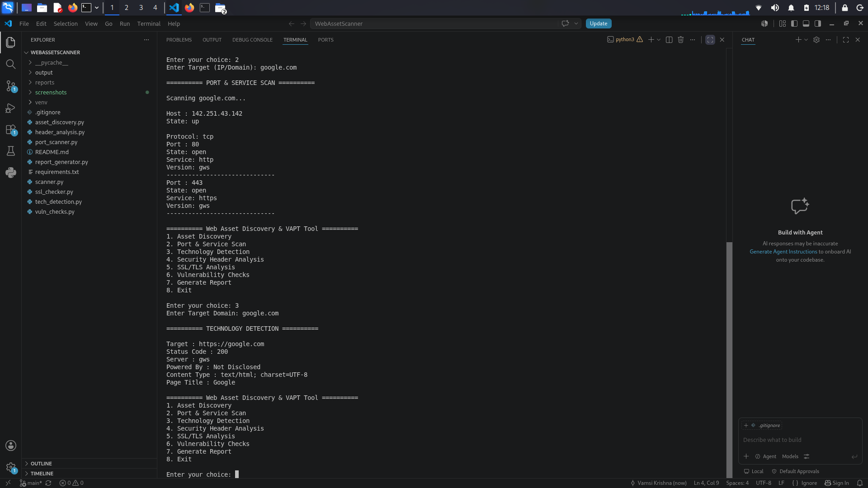Image resolution: width=868 pixels, height=488 pixels.
Task: Open the desktop applications menu
Action: 8,8
